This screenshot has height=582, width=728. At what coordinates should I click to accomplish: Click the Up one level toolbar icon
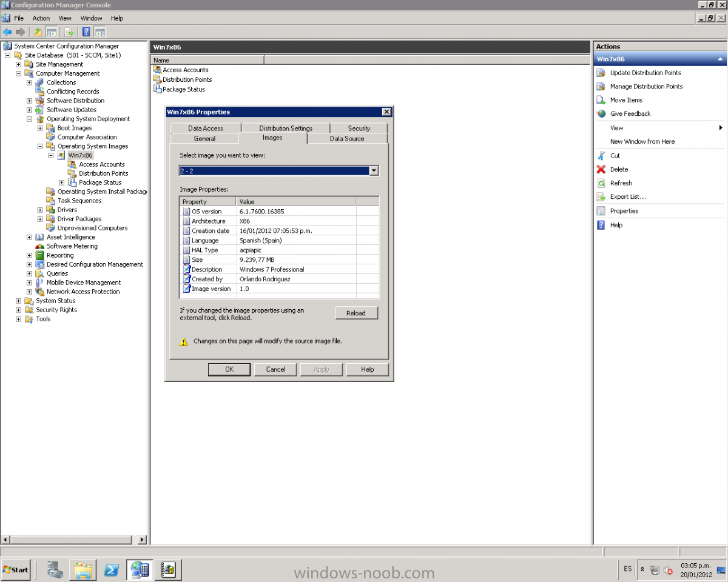tap(38, 32)
